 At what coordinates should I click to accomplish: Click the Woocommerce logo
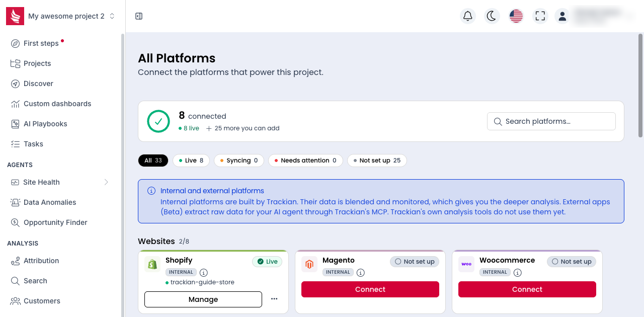click(x=466, y=264)
